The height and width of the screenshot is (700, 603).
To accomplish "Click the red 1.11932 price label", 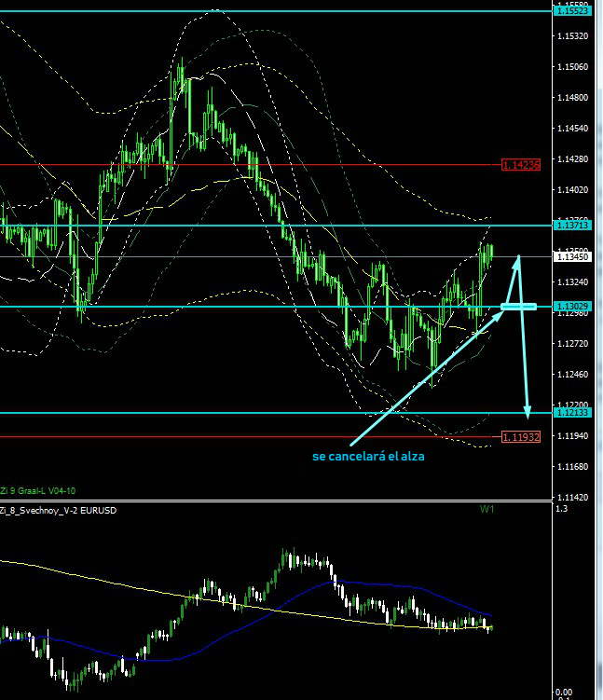I will click(520, 436).
